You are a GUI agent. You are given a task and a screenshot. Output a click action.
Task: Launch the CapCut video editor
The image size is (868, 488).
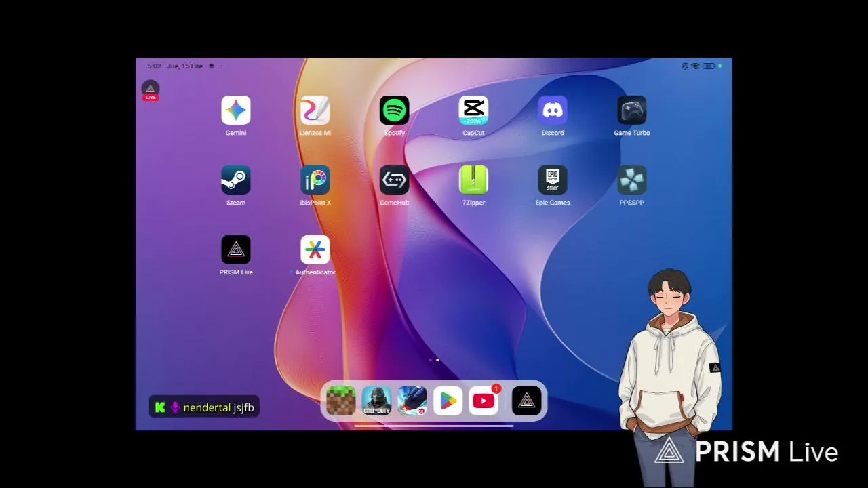click(x=473, y=110)
